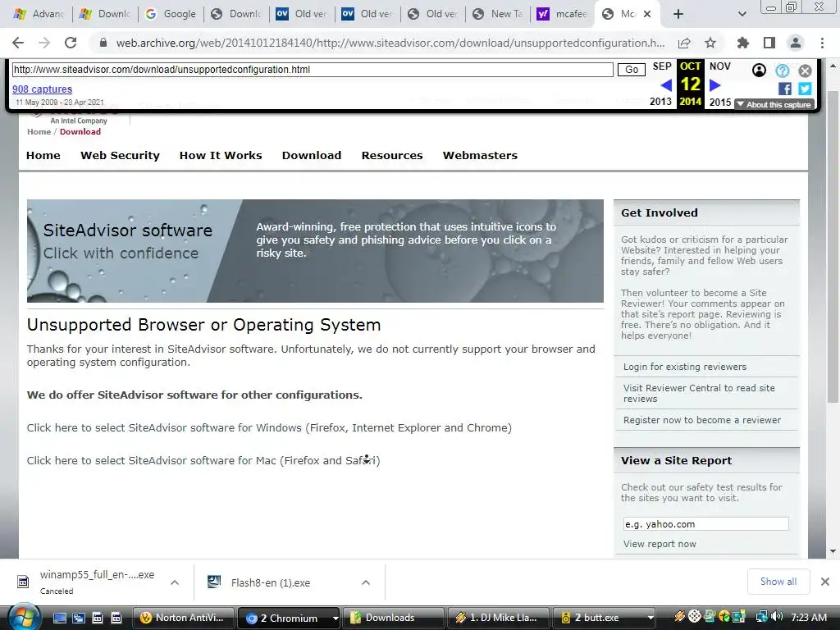Open Flash8-en (1).exe download item
840x630 pixels.
[x=271, y=582]
